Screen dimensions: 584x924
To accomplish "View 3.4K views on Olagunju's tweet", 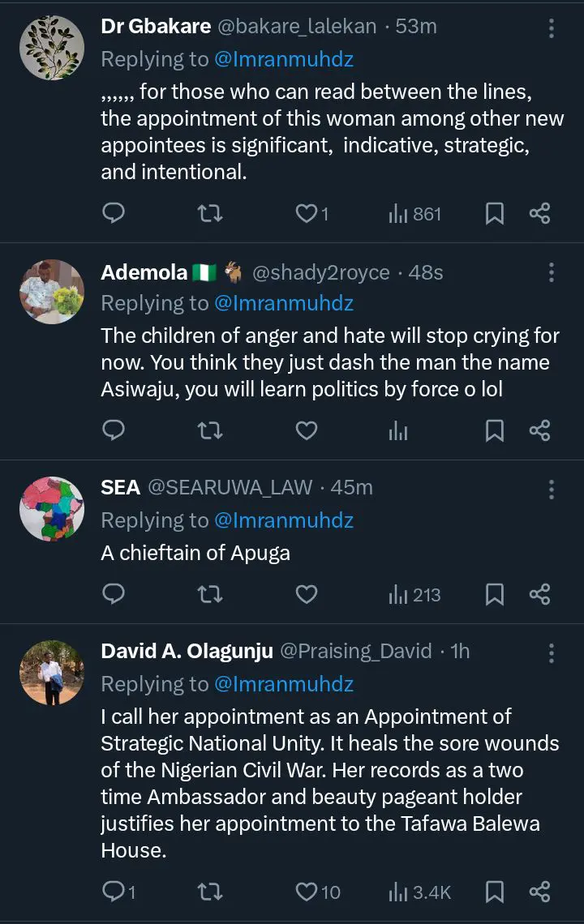I will pyautogui.click(x=419, y=892).
